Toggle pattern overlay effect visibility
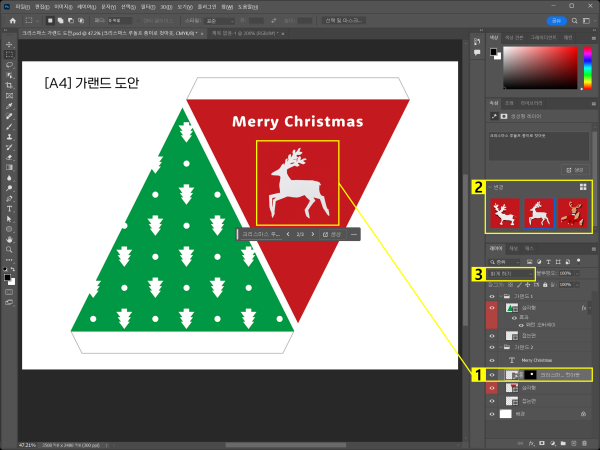Viewport: 600px width, 450px height. click(x=521, y=325)
